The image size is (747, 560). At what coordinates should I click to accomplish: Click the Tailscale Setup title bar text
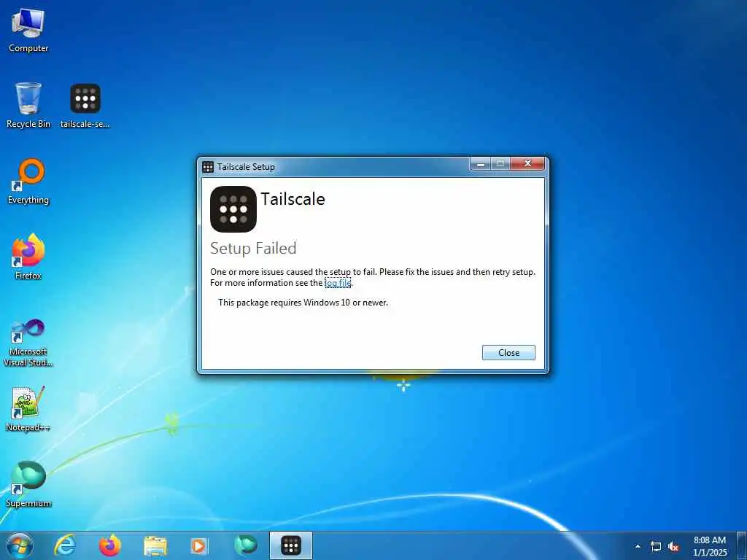click(246, 167)
